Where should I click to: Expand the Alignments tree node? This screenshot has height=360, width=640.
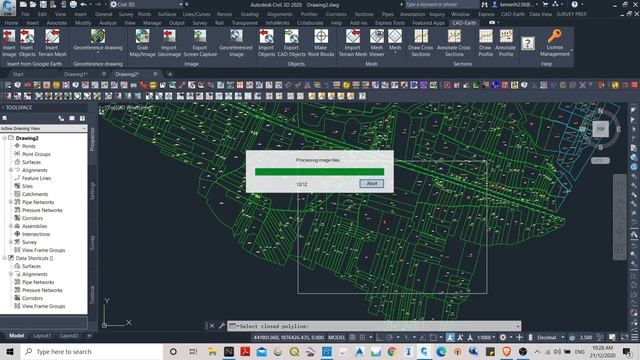pyautogui.click(x=11, y=170)
